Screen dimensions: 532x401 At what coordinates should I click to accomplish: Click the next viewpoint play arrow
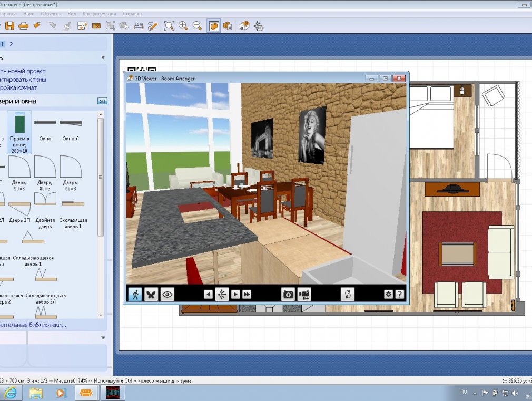point(235,294)
